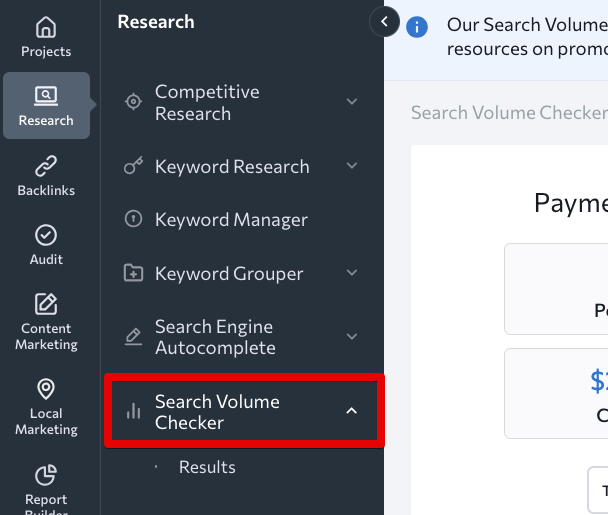This screenshot has height=515, width=608.
Task: Select Search Volume Checker menu item
Action: (x=217, y=412)
